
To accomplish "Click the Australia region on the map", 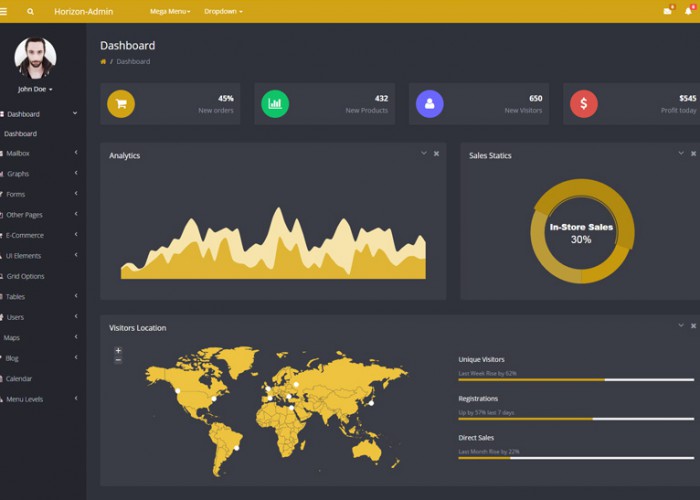I will coord(367,450).
